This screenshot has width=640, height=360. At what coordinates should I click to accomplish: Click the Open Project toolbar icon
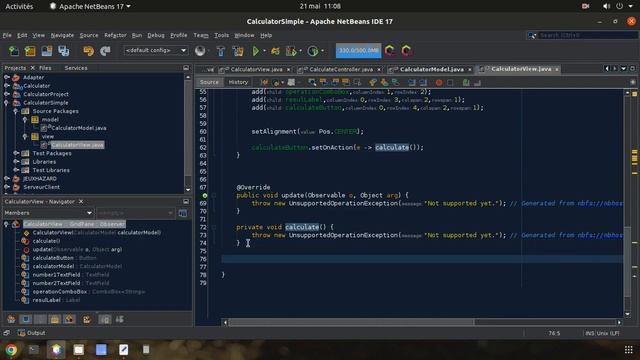(x=47, y=51)
